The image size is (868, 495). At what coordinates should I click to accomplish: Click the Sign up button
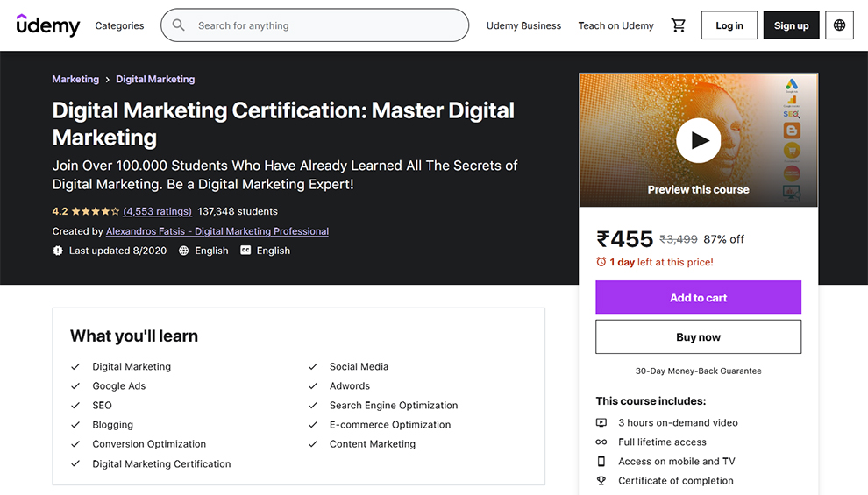pos(791,25)
